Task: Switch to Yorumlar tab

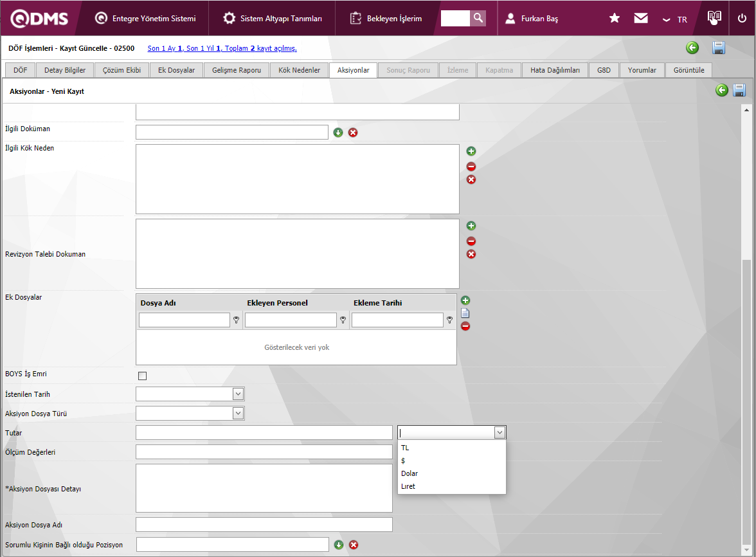Action: click(642, 70)
